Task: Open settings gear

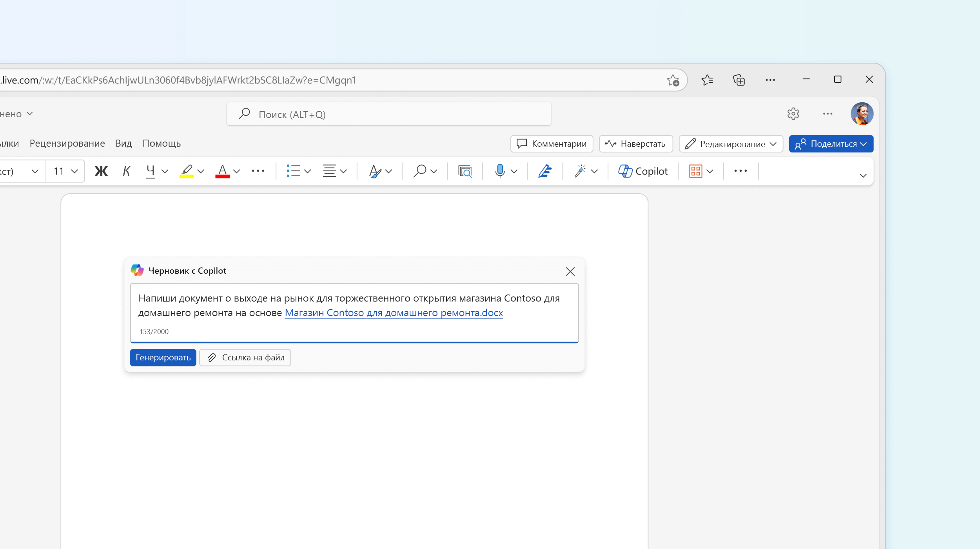Action: click(x=793, y=114)
